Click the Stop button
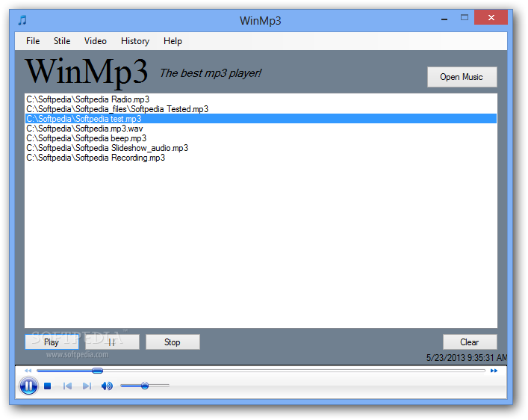Viewport: 528px width, 420px height. tap(173, 342)
